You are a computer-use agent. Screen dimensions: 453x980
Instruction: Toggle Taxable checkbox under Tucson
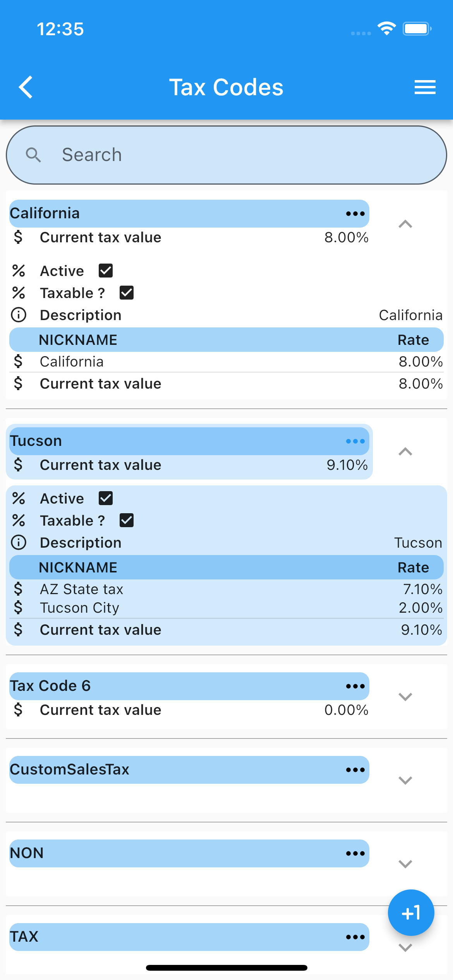(127, 521)
